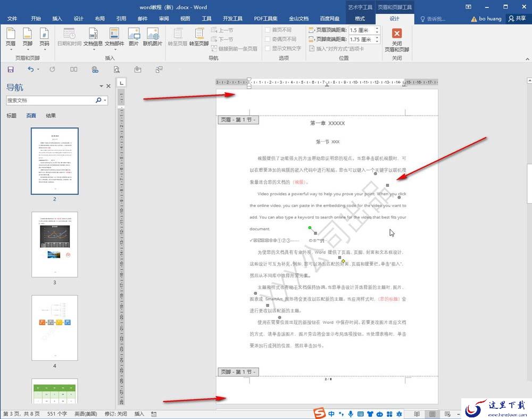The width and height of the screenshot is (532, 419).
Task: Click 英语(美国) language indicator
Action: pyautogui.click(x=86, y=414)
